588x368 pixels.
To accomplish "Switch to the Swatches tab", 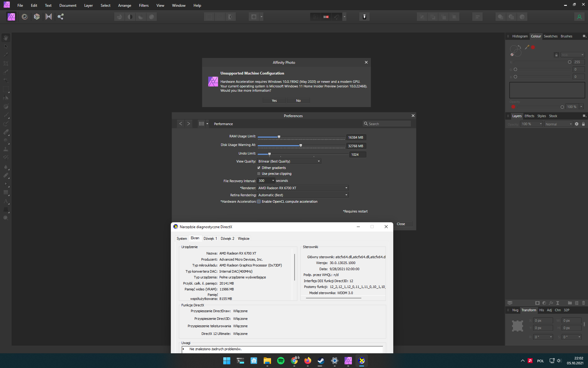I will pos(550,36).
